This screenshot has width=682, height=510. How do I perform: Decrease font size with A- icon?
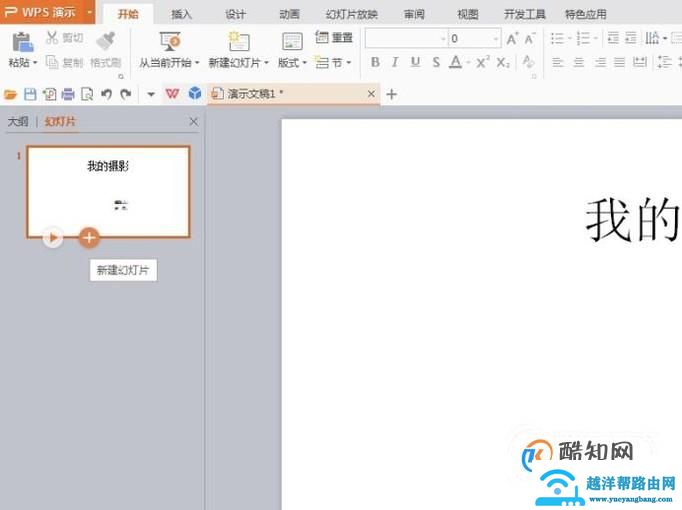(530, 39)
